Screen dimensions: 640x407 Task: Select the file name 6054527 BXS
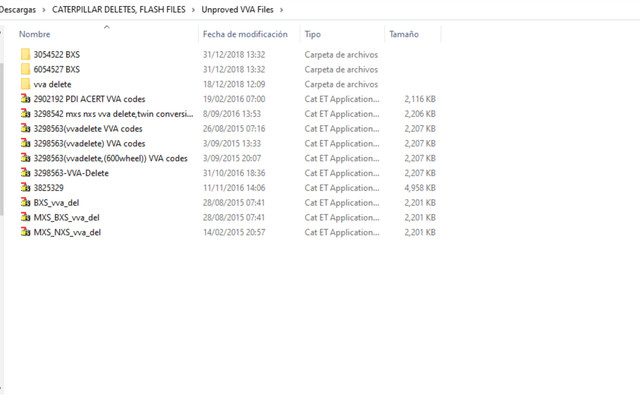point(57,69)
